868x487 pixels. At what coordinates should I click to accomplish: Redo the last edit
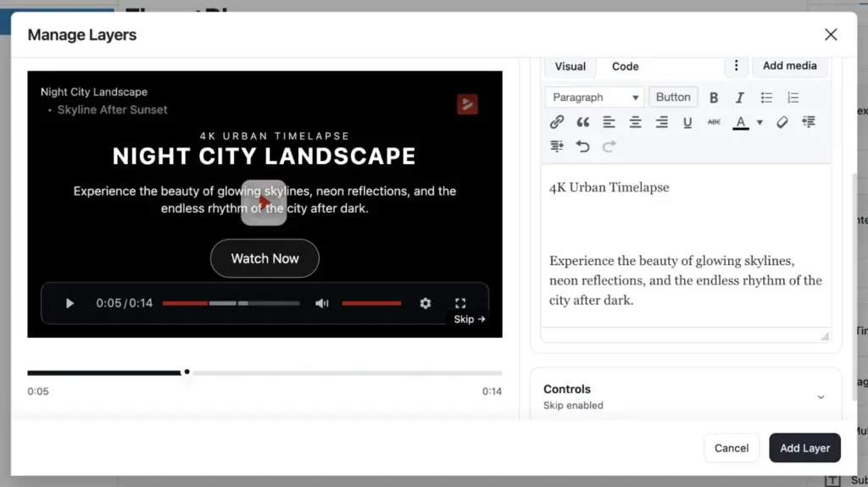[609, 146]
